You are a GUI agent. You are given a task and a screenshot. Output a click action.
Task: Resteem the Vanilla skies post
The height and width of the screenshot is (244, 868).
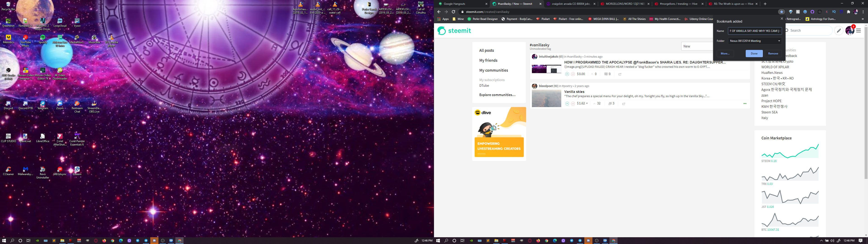[x=624, y=104]
